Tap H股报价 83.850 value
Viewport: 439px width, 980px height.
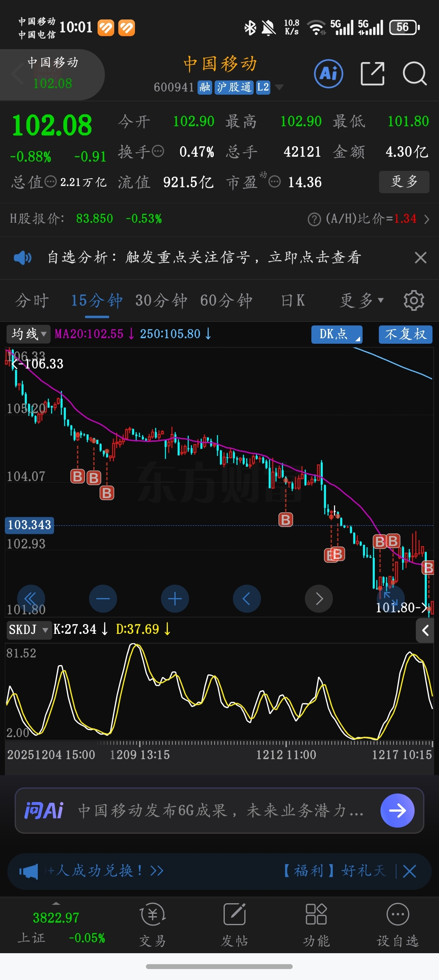coord(94,219)
